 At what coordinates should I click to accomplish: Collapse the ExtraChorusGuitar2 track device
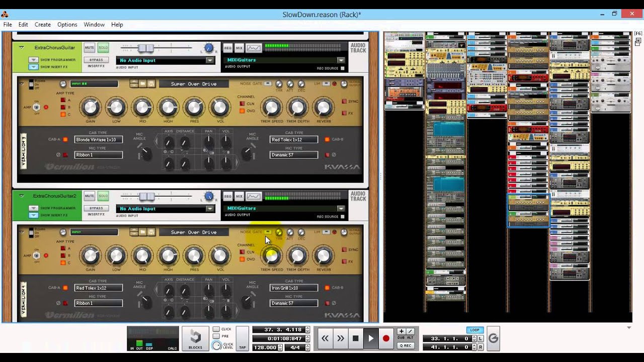pos(21,196)
